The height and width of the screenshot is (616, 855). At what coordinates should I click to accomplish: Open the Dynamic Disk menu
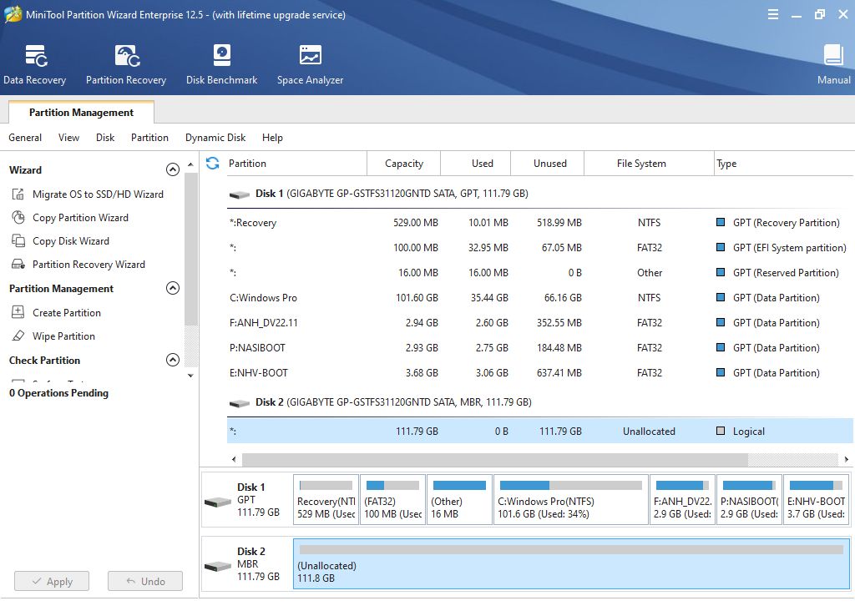click(215, 138)
